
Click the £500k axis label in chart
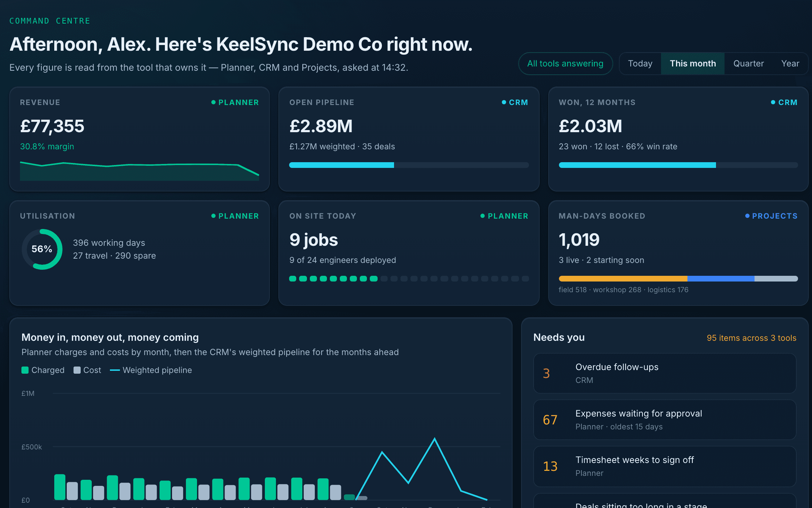click(31, 447)
